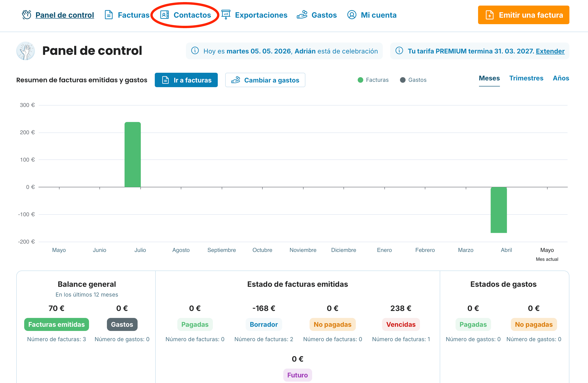Click Cambiar a gastos button
Image resolution: width=588 pixels, height=383 pixels.
(x=265, y=80)
